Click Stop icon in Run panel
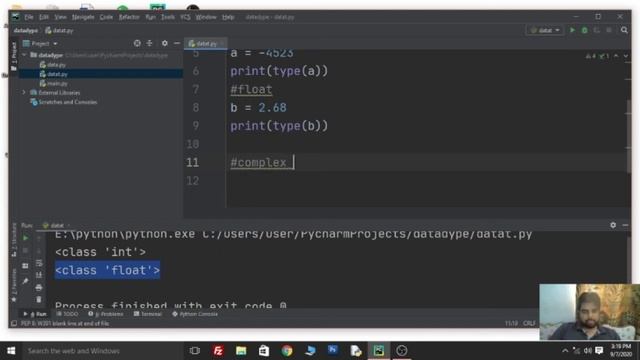Image resolution: width=640 pixels, height=360 pixels. click(x=25, y=250)
